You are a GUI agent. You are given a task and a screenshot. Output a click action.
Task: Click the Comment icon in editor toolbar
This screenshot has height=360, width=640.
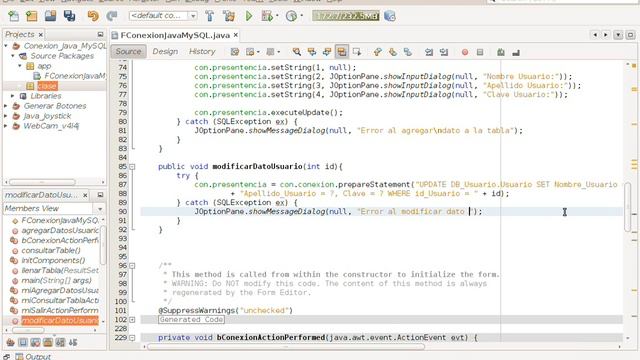(501, 52)
